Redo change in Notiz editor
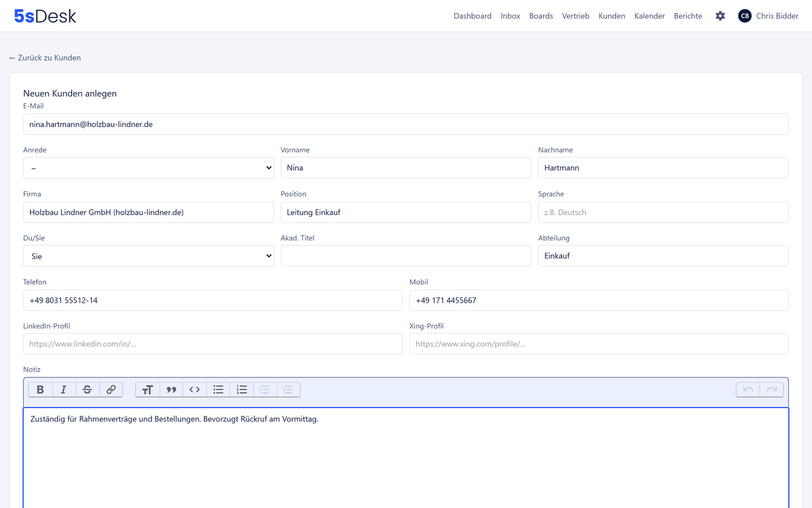Image resolution: width=812 pixels, height=508 pixels. [x=772, y=389]
